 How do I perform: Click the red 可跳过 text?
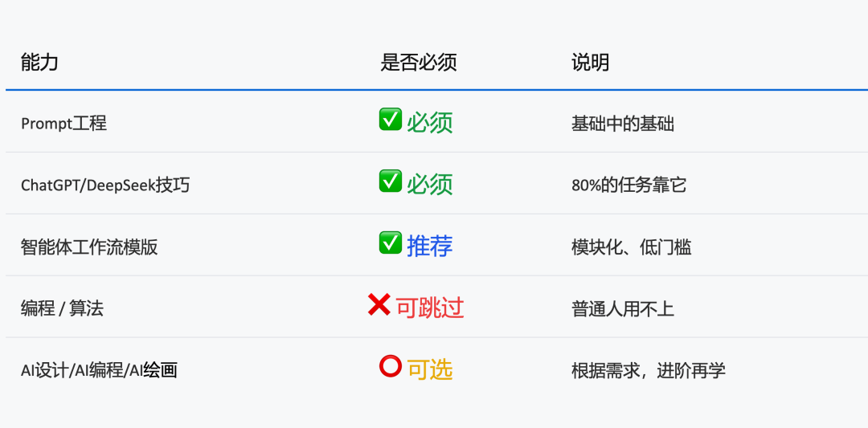(429, 308)
